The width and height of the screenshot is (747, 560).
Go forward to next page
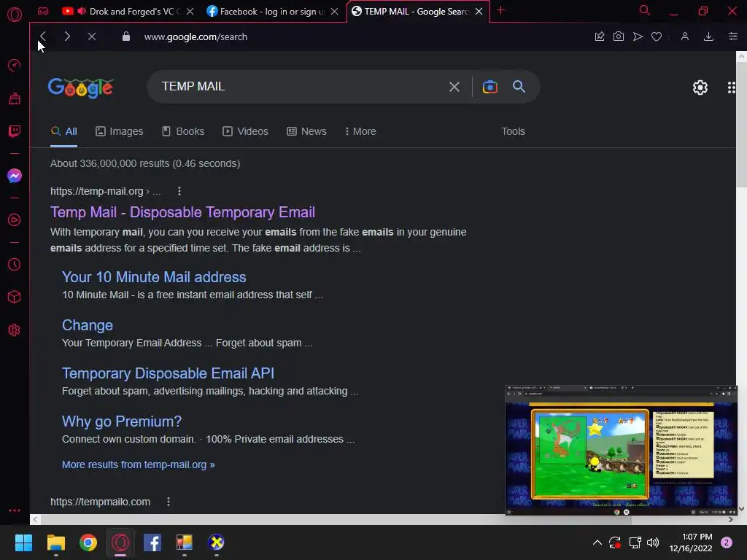click(x=67, y=36)
